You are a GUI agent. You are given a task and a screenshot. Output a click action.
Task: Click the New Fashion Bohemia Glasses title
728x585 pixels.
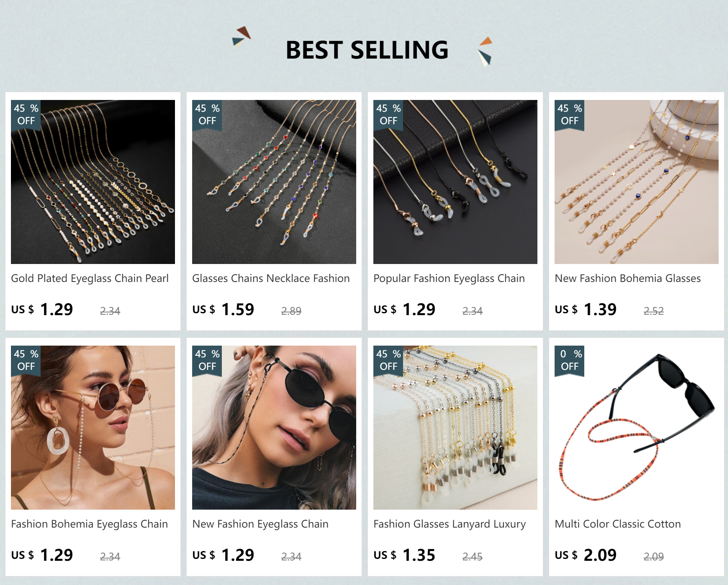tap(628, 278)
